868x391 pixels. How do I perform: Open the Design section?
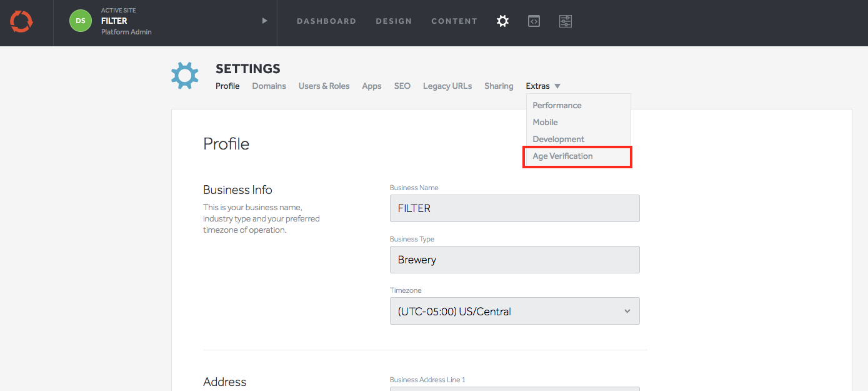click(x=394, y=21)
